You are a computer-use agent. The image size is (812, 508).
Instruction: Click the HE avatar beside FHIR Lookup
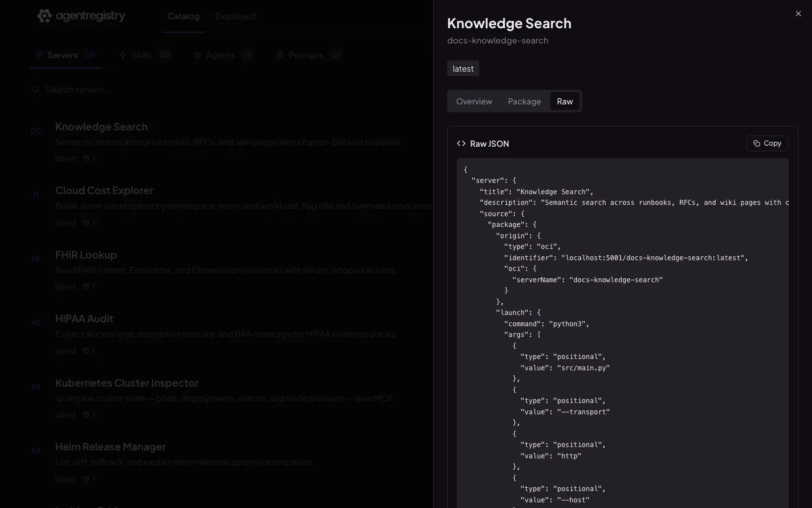point(36,259)
